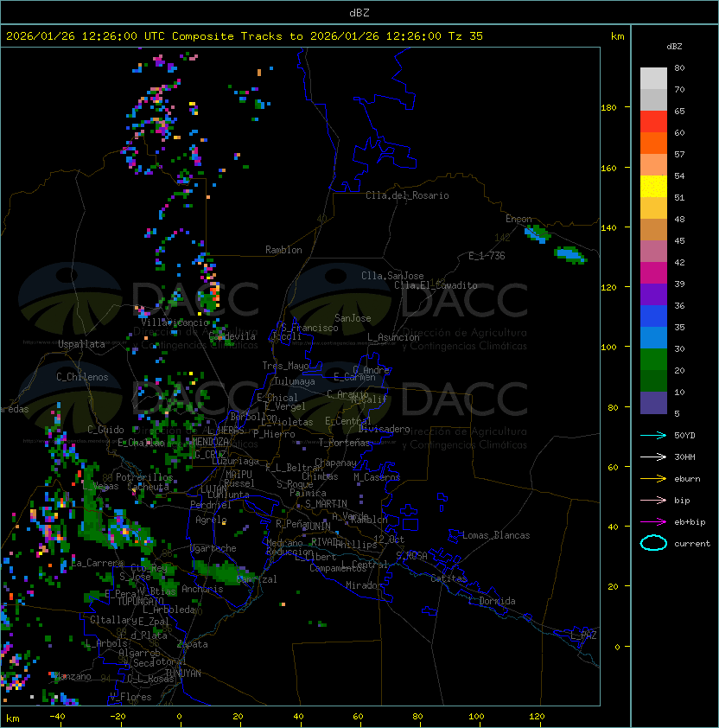719x728 pixels.
Task: Click the E_1-736 map label
Action: [487, 256]
